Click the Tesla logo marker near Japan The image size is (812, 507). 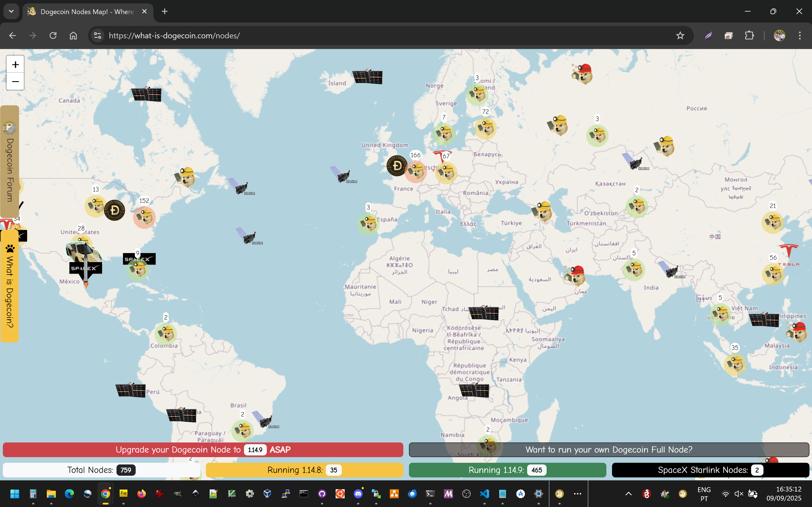coord(789,255)
